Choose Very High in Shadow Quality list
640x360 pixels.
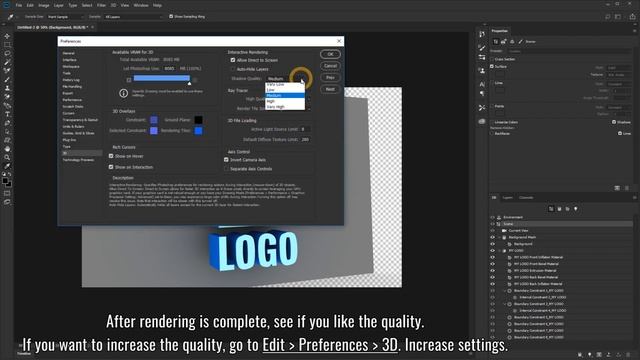(285, 107)
